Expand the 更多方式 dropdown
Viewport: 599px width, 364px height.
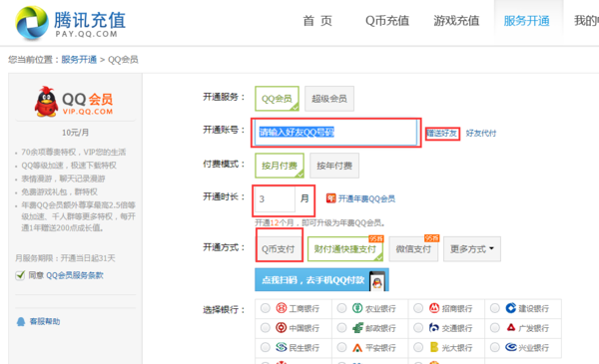tap(472, 248)
